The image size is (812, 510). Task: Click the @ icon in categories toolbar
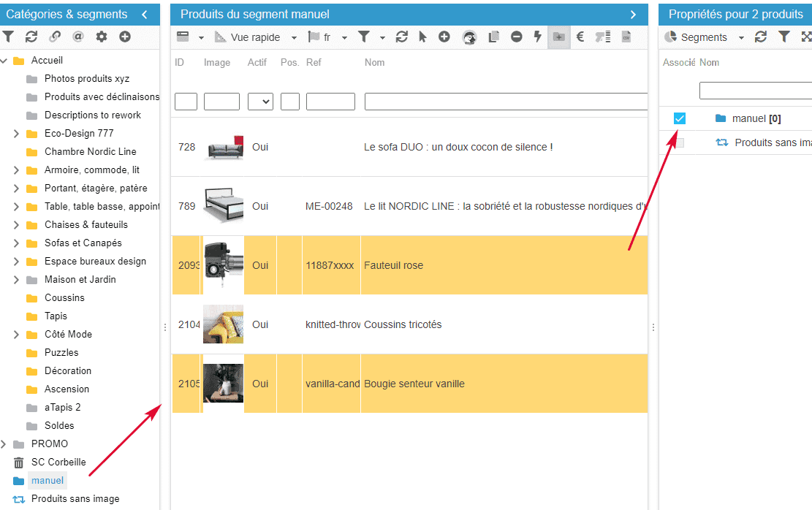77,37
